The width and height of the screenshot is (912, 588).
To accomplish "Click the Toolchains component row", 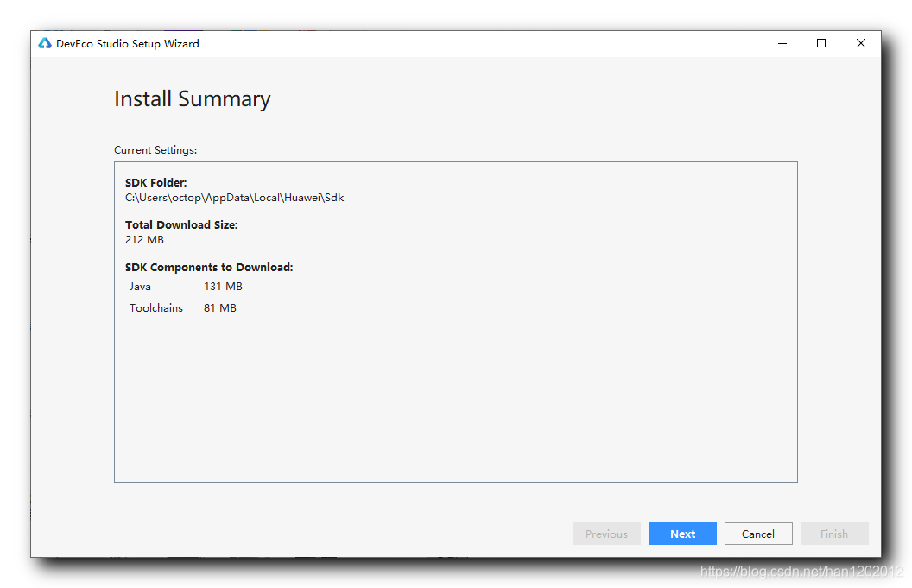I will 182,307.
